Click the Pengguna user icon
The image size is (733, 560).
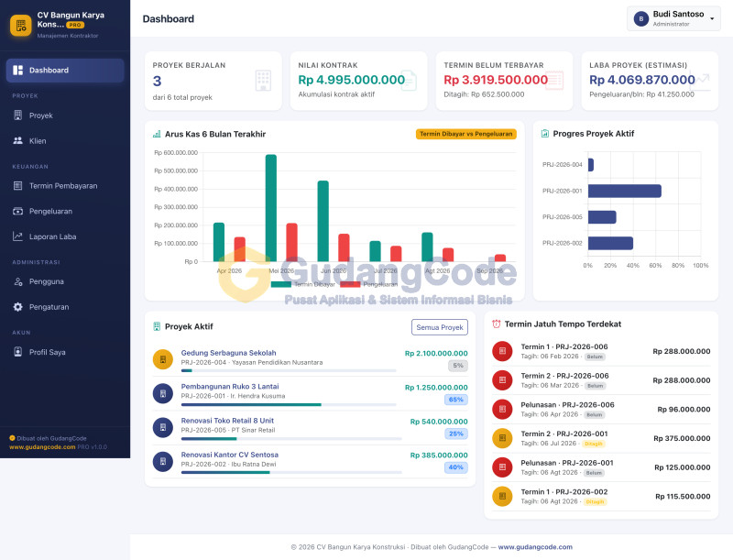[17, 281]
